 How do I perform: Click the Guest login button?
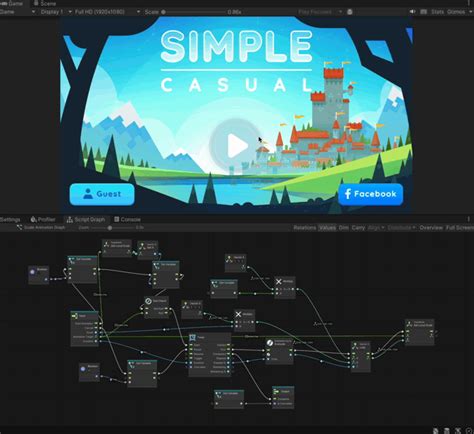click(x=102, y=194)
